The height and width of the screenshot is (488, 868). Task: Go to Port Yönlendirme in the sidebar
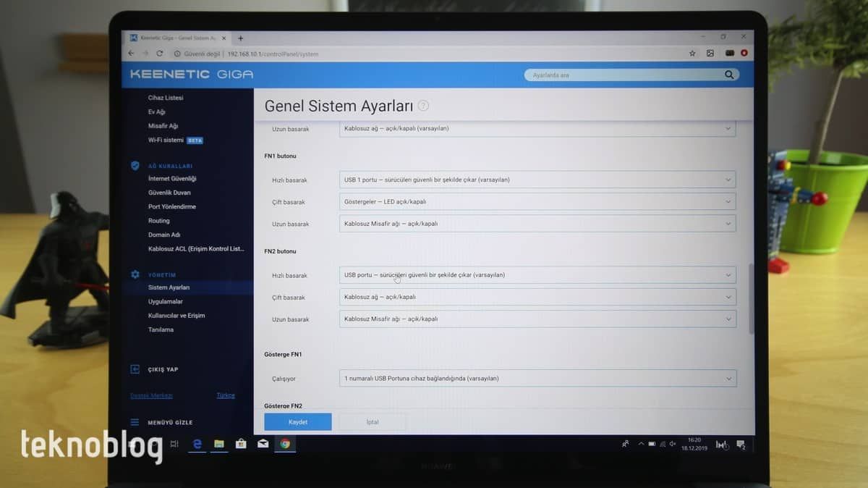point(171,206)
